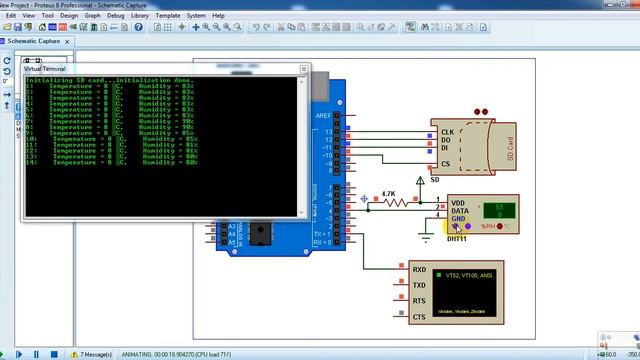The width and height of the screenshot is (640, 360).
Task: Open a project with the folder icon
Action: (x=7, y=27)
